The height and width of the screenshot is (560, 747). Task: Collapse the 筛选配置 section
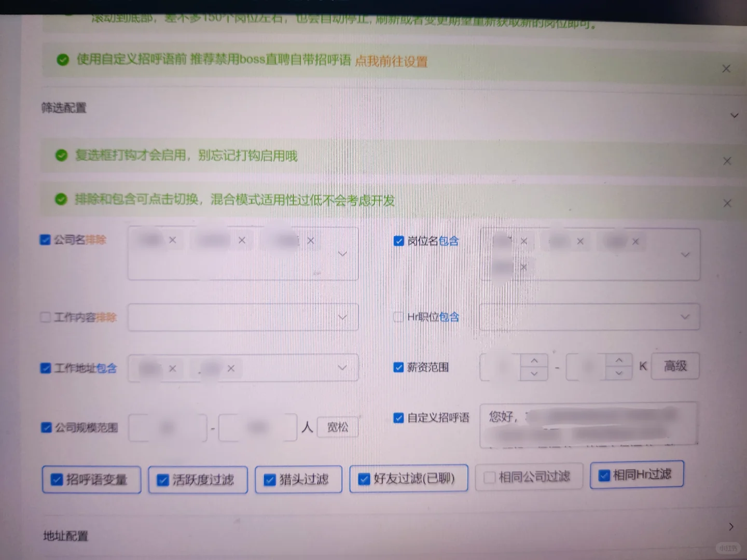(x=735, y=115)
